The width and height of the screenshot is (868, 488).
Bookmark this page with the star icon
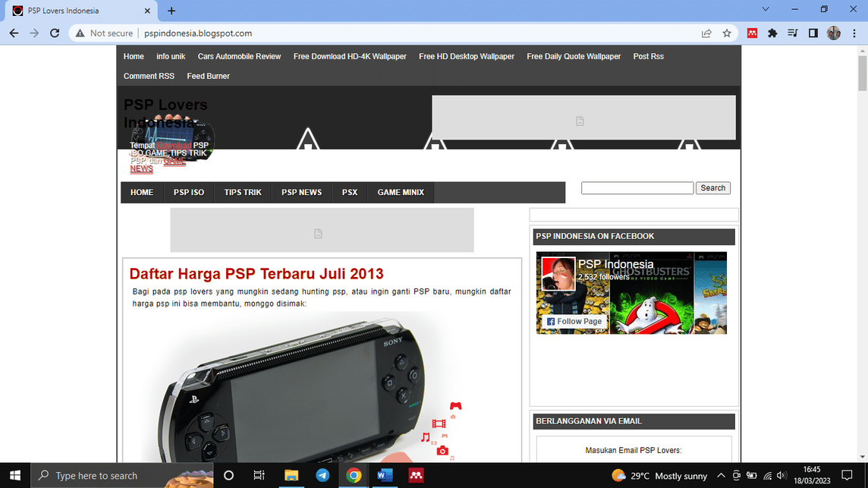[x=727, y=33]
